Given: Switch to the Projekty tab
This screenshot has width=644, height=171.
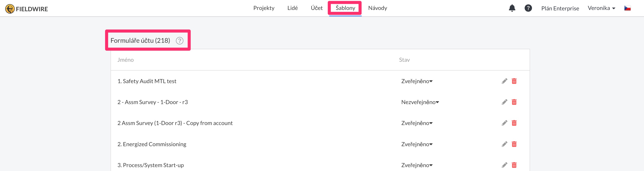Looking at the screenshot, I should (263, 8).
